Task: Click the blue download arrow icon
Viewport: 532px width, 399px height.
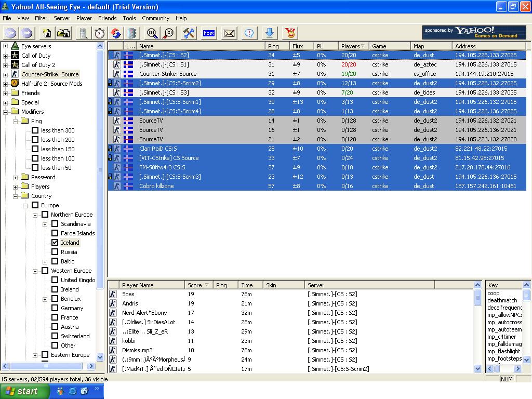Action: click(270, 33)
